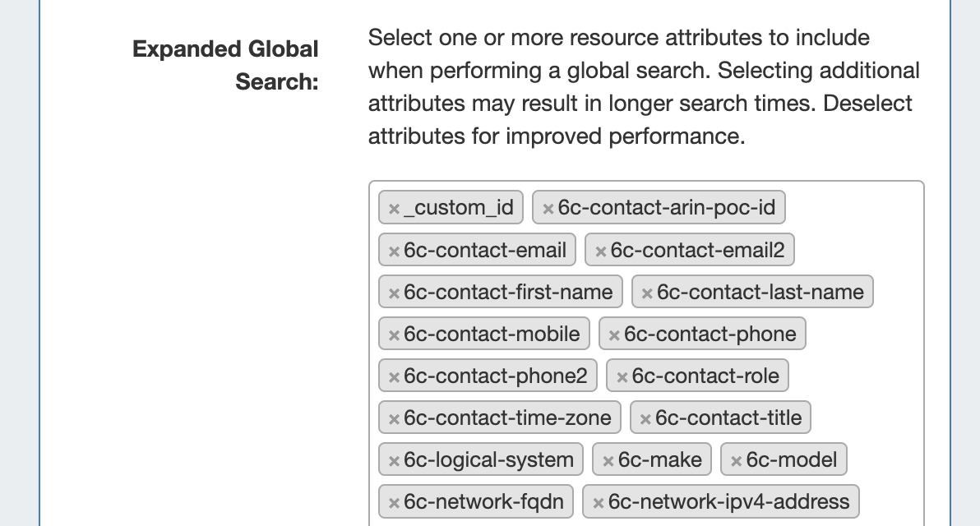The height and width of the screenshot is (526, 980).
Task: Delete the 6c-contact-email tag
Action: [394, 251]
